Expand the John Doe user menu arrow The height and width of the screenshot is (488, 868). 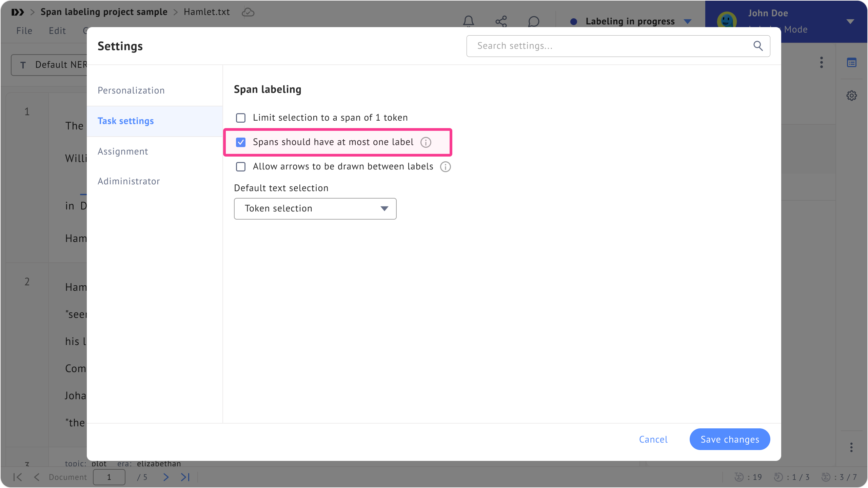pos(850,22)
